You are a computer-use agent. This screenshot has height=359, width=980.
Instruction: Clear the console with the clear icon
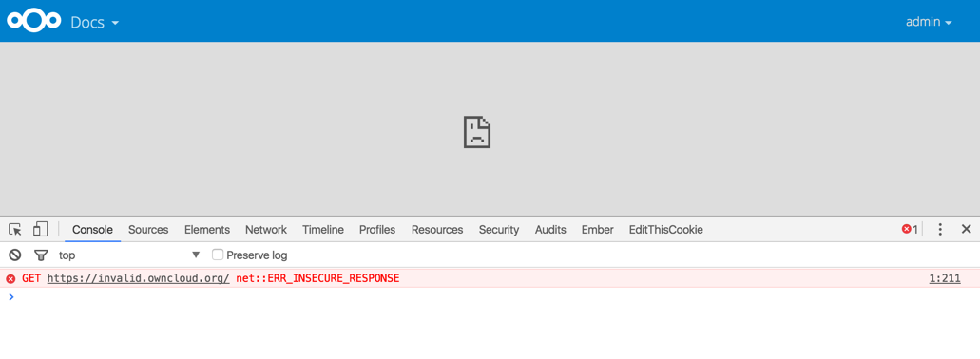15,255
